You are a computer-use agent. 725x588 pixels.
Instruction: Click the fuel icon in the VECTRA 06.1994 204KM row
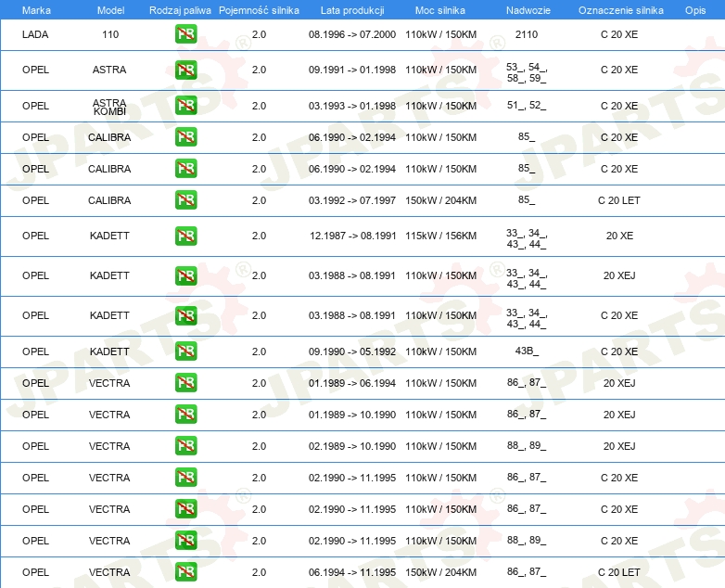click(185, 572)
